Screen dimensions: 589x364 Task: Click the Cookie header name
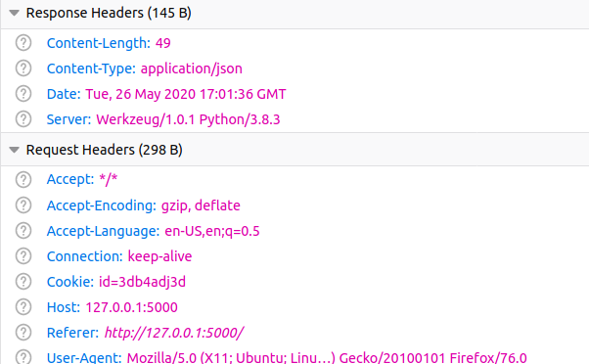click(x=70, y=282)
